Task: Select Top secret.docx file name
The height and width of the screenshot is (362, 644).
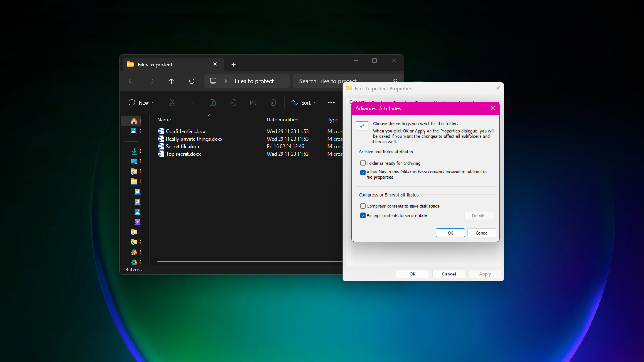Action: 183,154
